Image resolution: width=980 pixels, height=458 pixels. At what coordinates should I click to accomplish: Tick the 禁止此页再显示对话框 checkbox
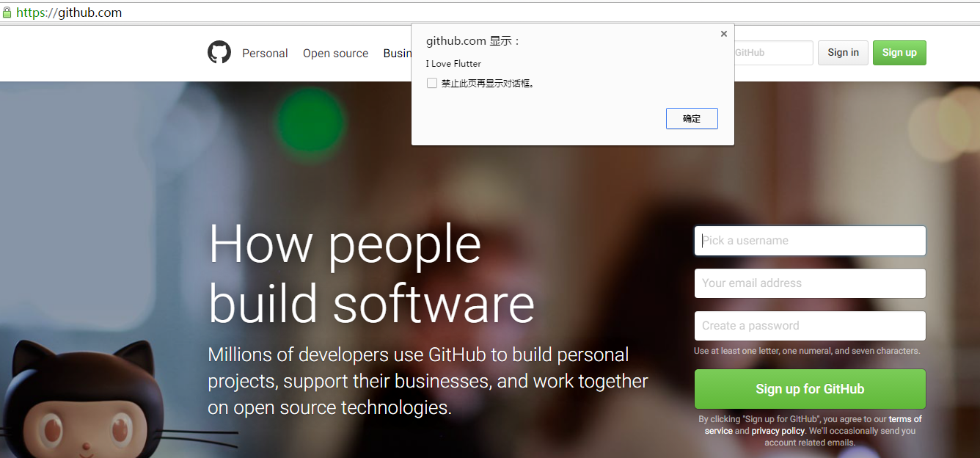pyautogui.click(x=432, y=83)
